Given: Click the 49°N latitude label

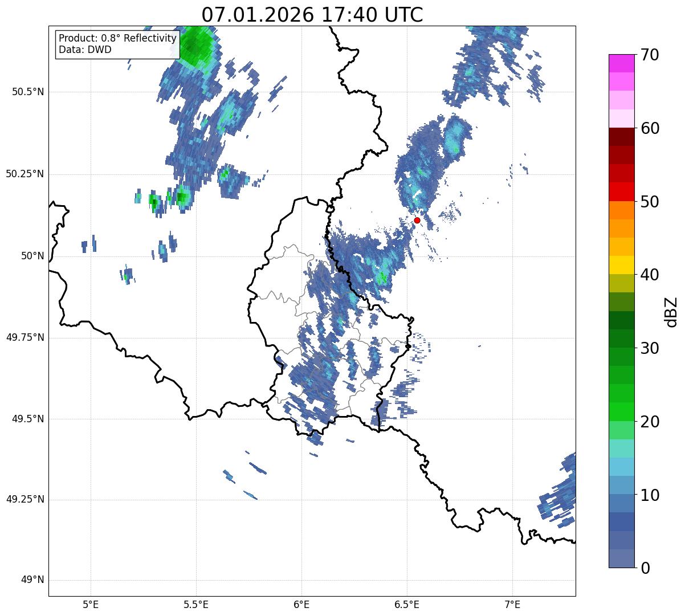Looking at the screenshot, I should click(32, 580).
